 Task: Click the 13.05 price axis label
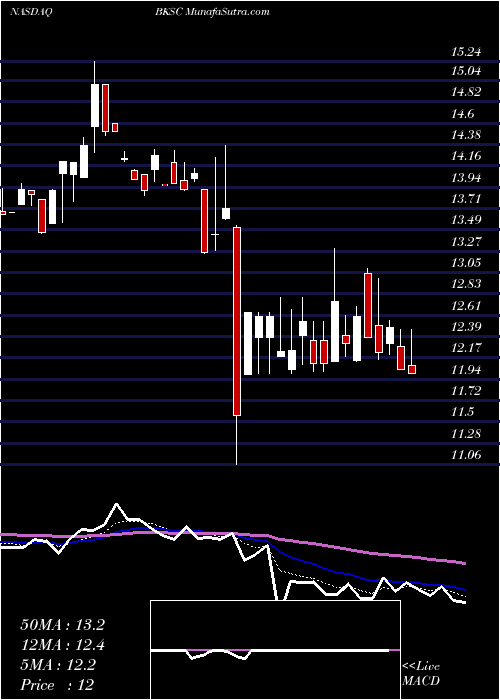(466, 263)
